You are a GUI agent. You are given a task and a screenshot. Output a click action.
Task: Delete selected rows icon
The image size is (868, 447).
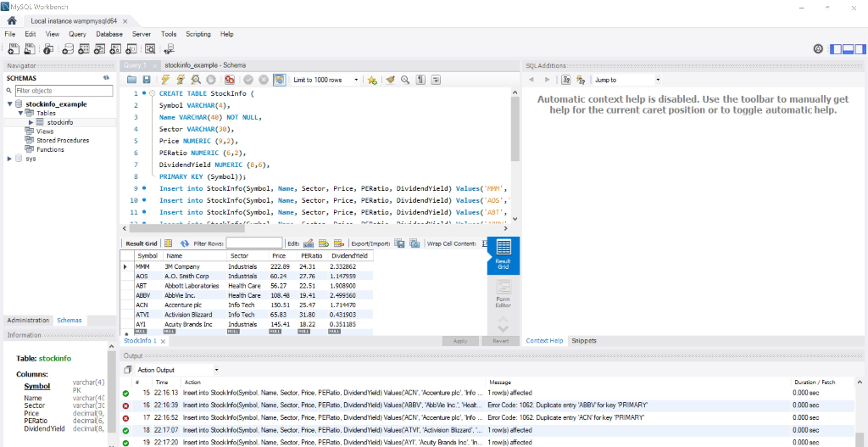point(339,243)
